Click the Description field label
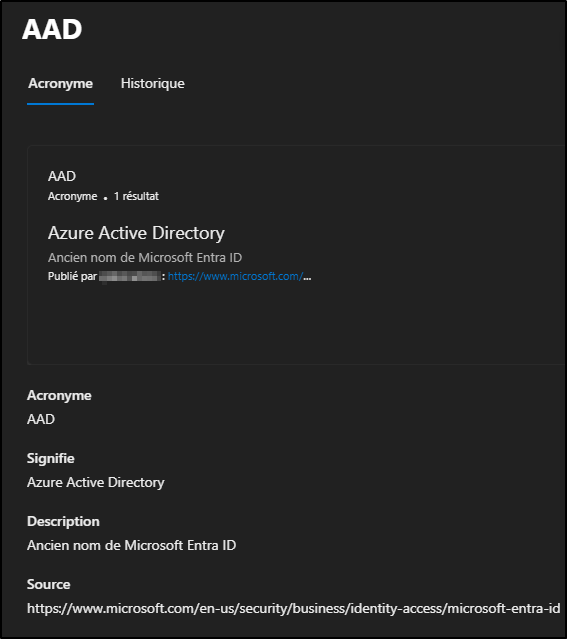Image resolution: width=567 pixels, height=639 pixels. click(63, 521)
